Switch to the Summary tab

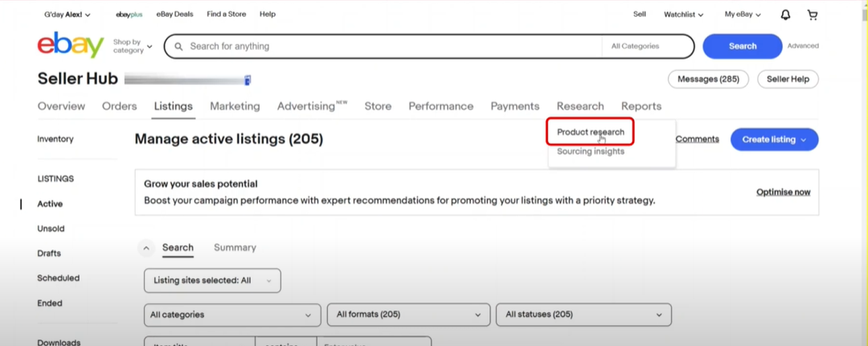[235, 248]
